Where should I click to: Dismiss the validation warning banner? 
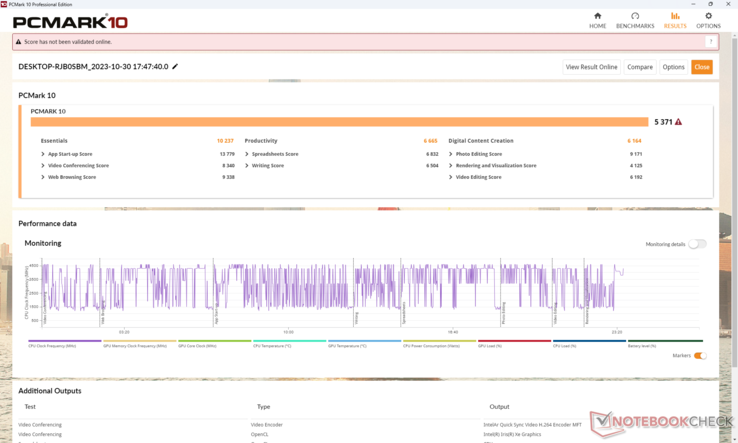tap(711, 42)
